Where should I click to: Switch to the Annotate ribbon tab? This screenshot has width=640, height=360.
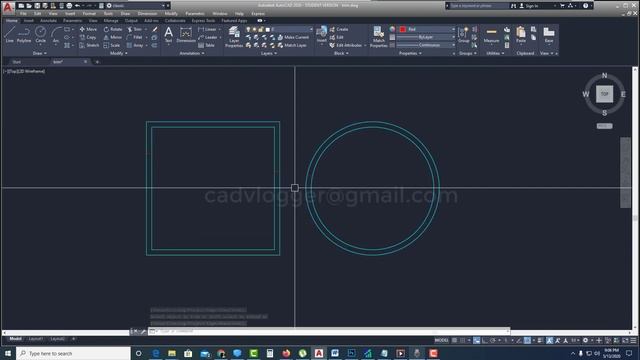point(48,20)
